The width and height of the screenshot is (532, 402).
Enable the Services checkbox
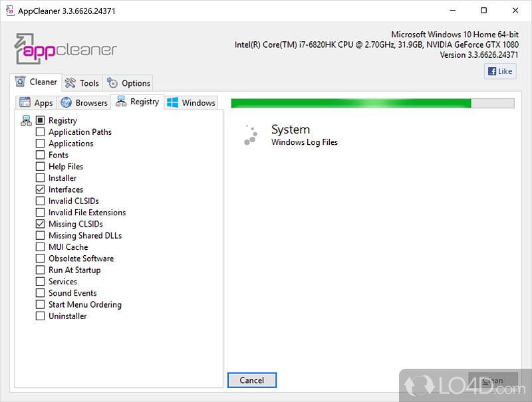click(40, 281)
